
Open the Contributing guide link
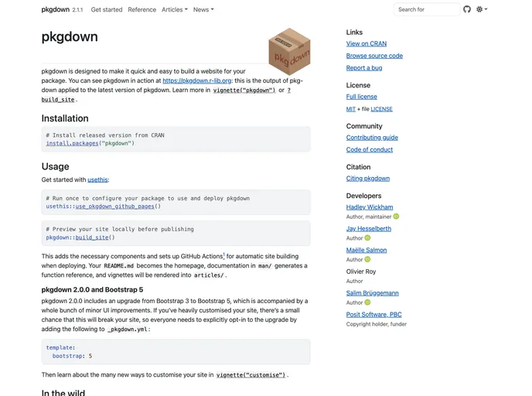(372, 138)
